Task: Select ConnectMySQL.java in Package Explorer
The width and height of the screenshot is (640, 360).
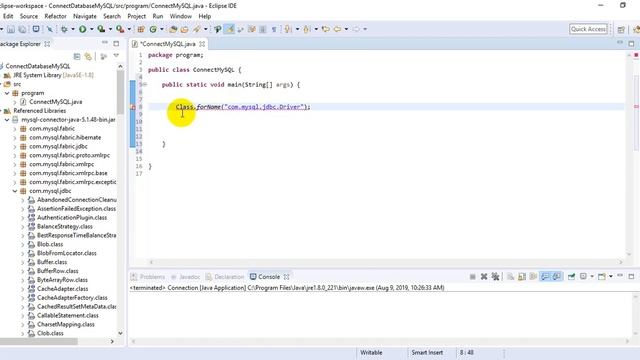Action: coord(56,102)
